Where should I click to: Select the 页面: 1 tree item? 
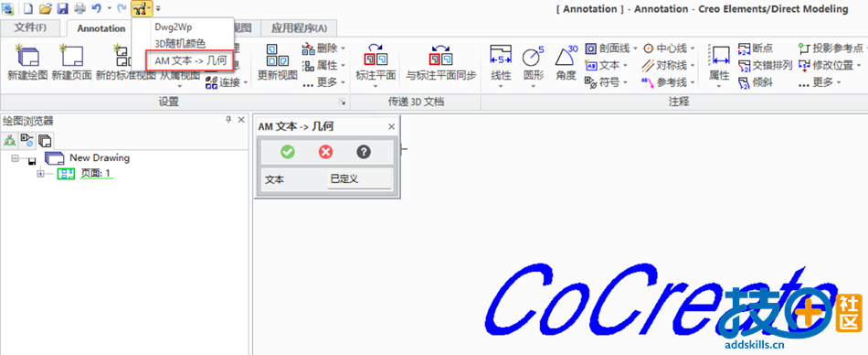[x=96, y=174]
